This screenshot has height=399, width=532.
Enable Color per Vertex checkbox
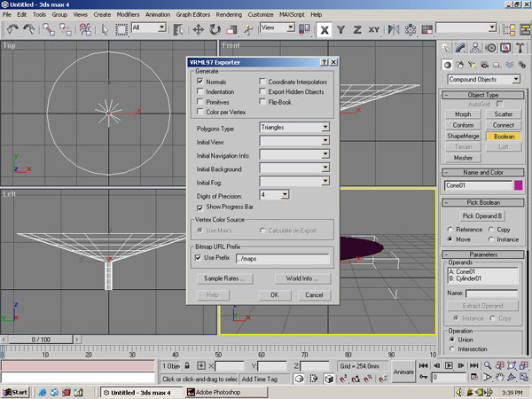(199, 112)
